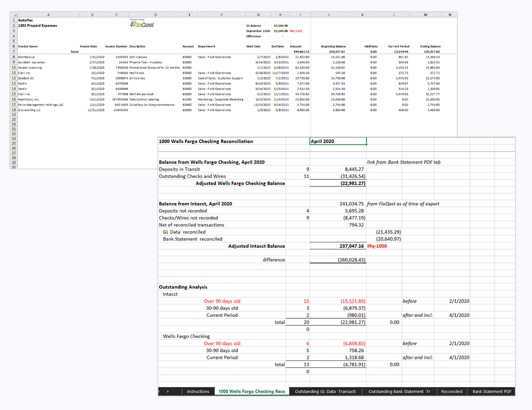Select column A header
The height and width of the screenshot is (410, 532).
[48, 15]
